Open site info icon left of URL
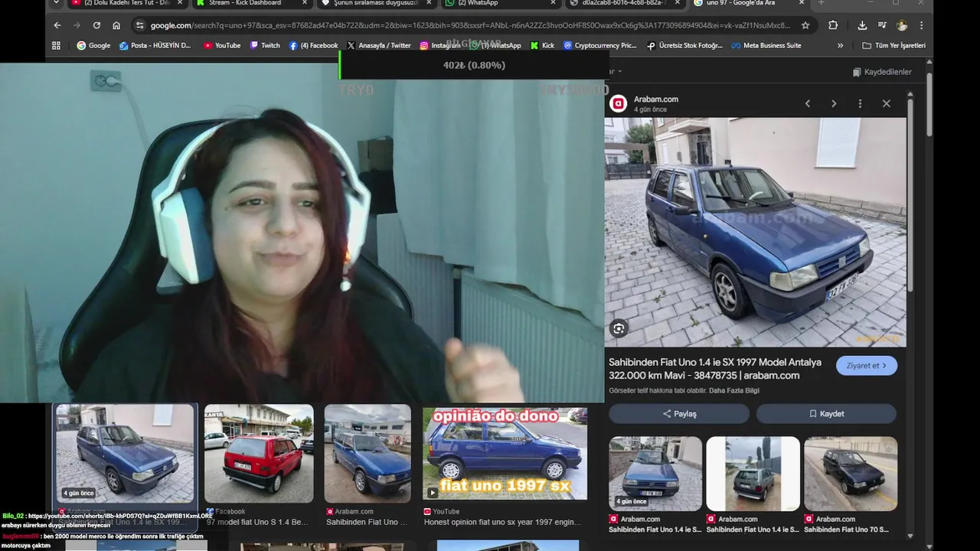Screen dimensions: 980x551 (x=139, y=25)
